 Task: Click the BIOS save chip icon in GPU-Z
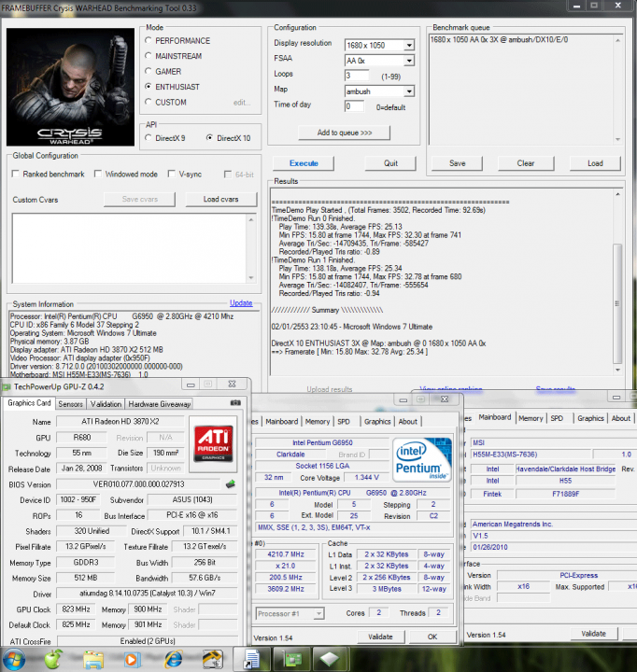[231, 484]
